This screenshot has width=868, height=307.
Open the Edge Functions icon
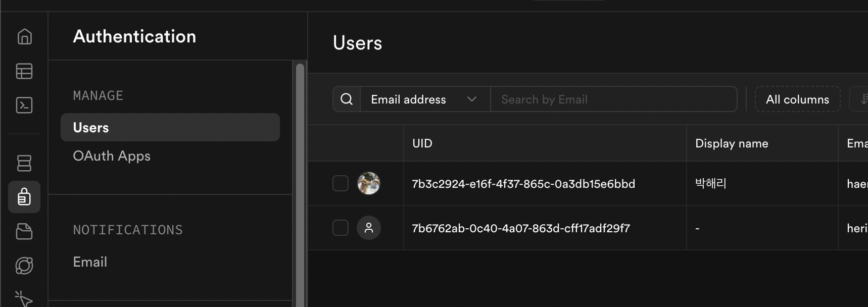click(x=24, y=266)
